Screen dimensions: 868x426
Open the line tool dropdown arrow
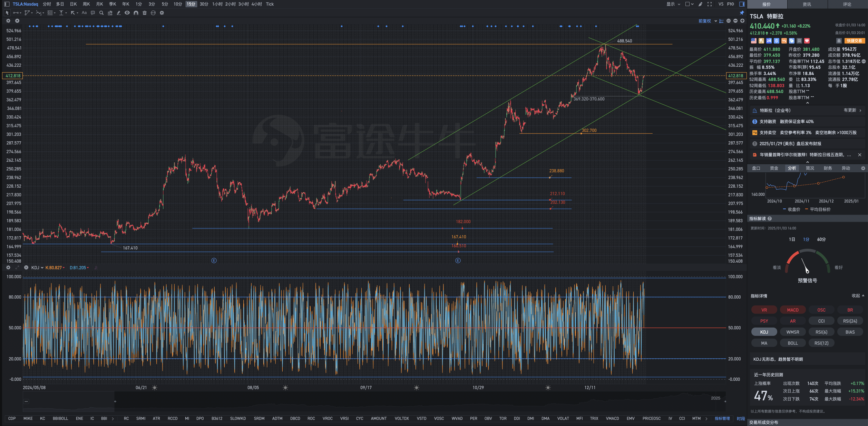coord(20,13)
